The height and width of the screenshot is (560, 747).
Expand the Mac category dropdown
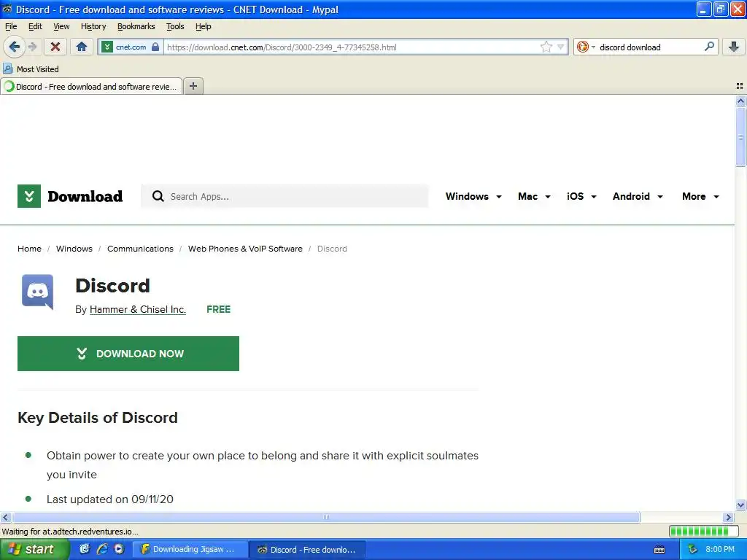[x=534, y=196]
